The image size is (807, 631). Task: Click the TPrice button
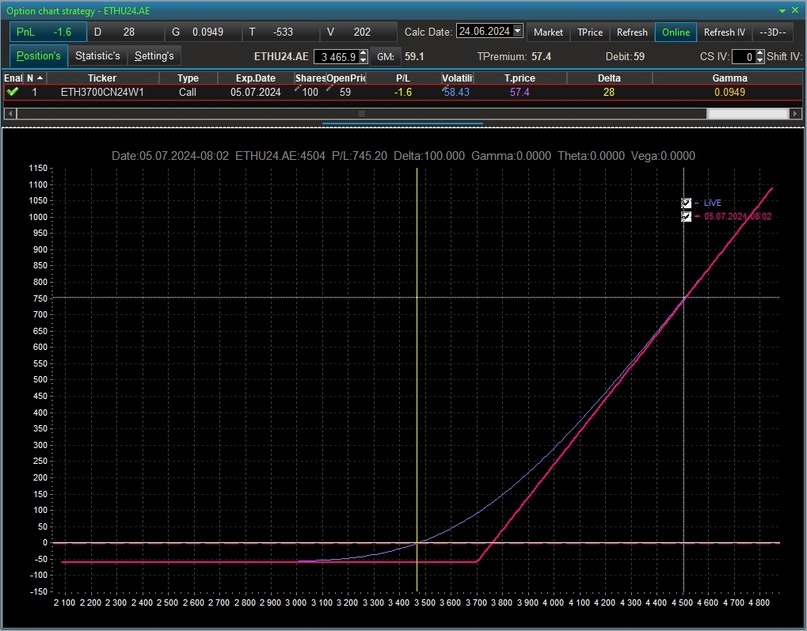tap(590, 32)
